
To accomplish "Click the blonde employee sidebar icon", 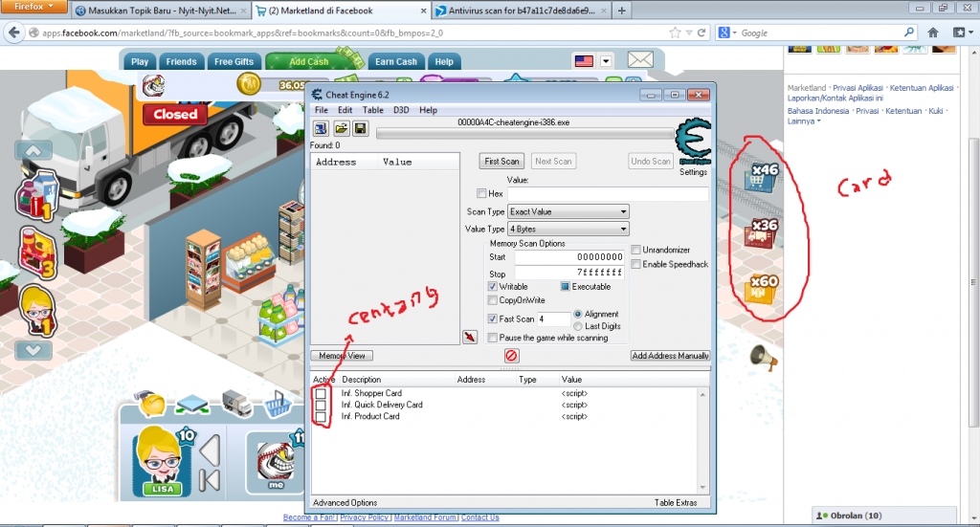I will [x=37, y=310].
